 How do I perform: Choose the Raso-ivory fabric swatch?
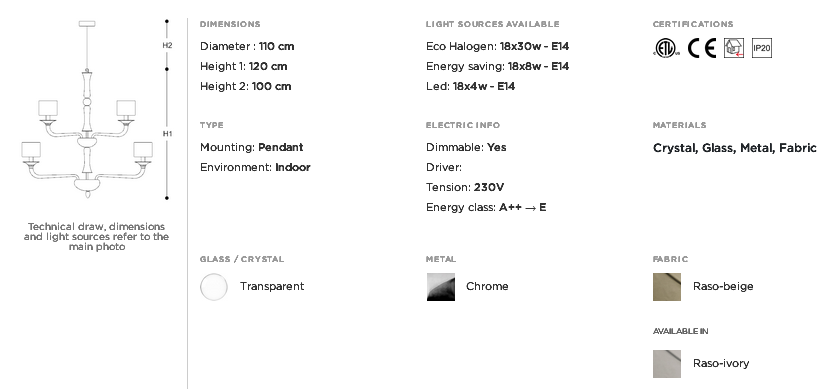click(667, 364)
